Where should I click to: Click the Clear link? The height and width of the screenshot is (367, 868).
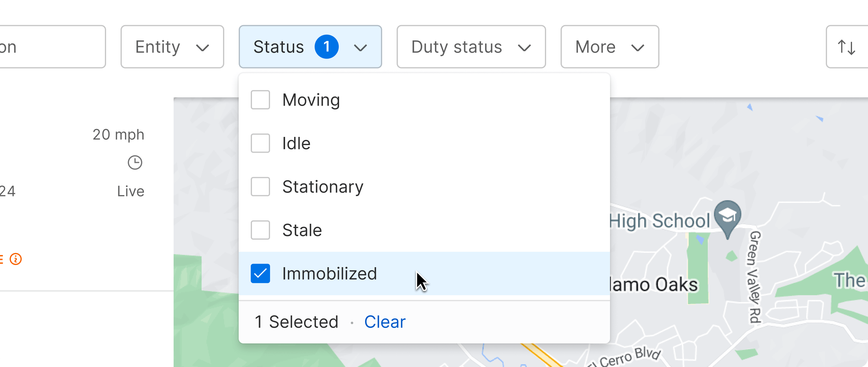385,322
